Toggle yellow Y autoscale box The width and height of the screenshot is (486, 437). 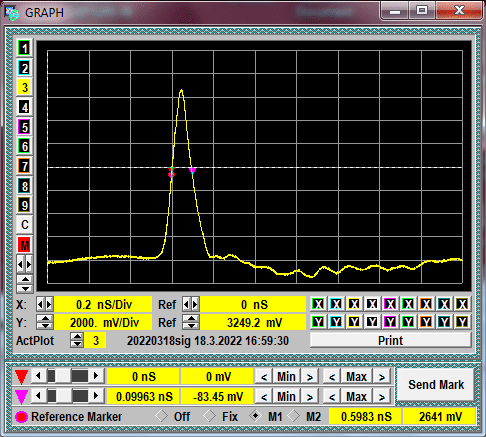click(354, 322)
